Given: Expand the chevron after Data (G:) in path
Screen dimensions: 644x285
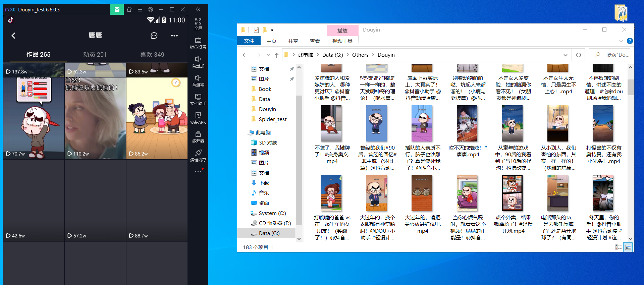Looking at the screenshot, I should [347, 55].
